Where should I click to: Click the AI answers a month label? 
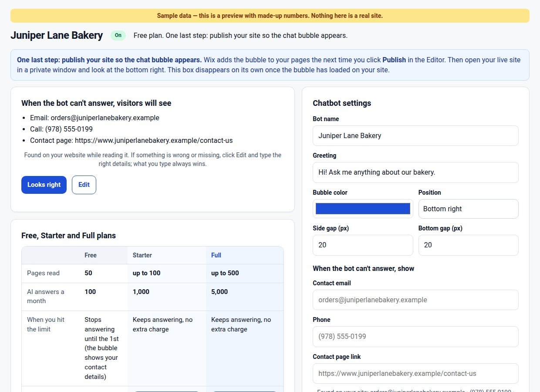point(46,296)
